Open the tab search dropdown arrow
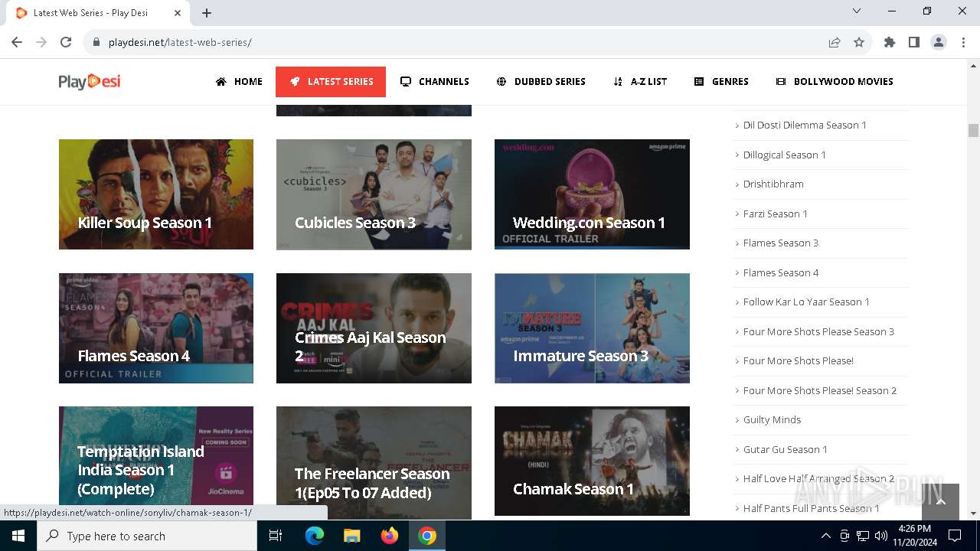 coord(857,11)
